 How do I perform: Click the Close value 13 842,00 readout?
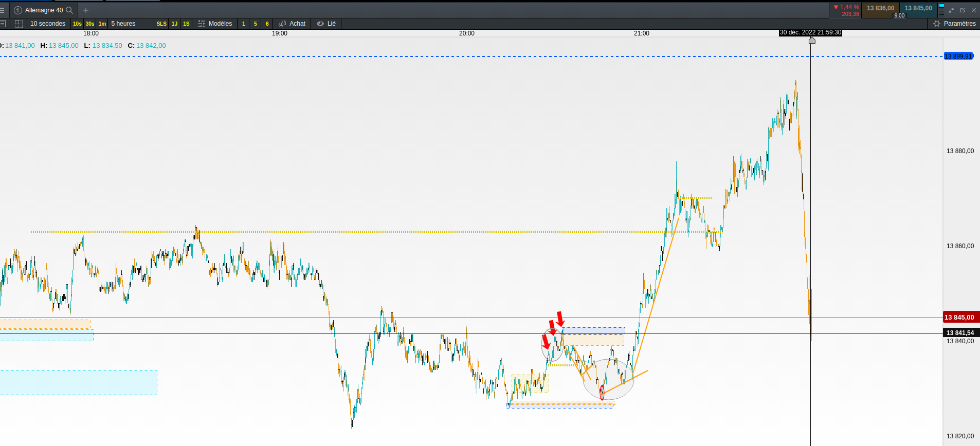pos(151,46)
